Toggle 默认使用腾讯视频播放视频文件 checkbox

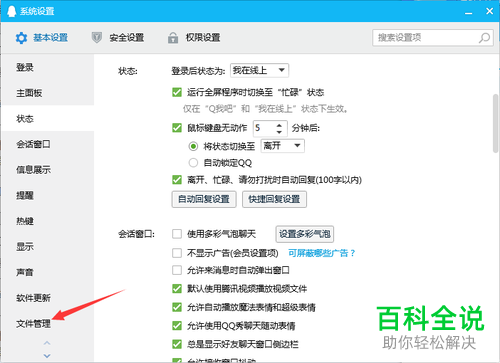[177, 288]
